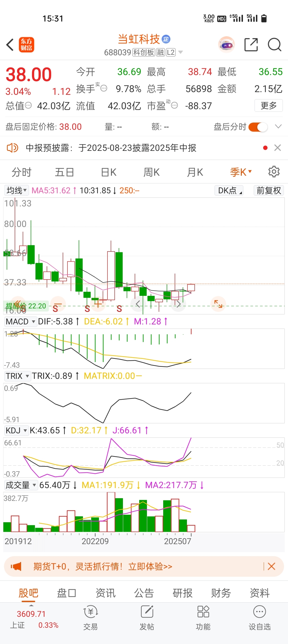Open the DK点 dropdown
This screenshot has height=644, width=288.
click(229, 190)
